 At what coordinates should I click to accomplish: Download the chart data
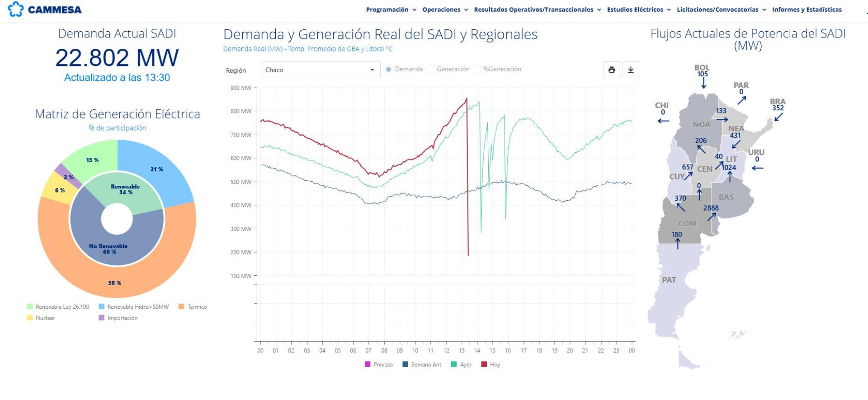(x=631, y=70)
